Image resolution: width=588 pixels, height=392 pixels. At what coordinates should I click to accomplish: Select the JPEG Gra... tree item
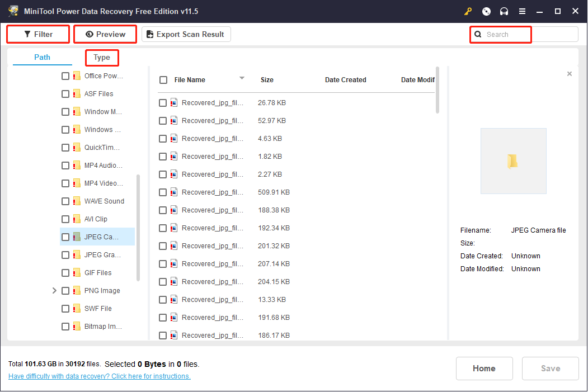[x=102, y=255]
